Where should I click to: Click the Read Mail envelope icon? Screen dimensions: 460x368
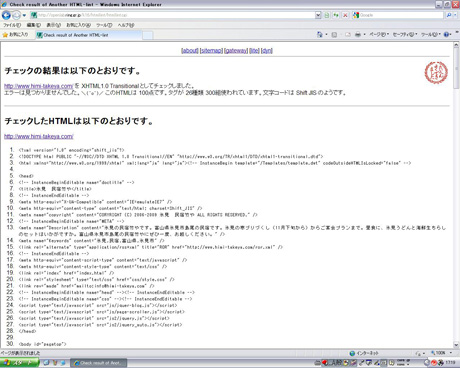click(348, 34)
